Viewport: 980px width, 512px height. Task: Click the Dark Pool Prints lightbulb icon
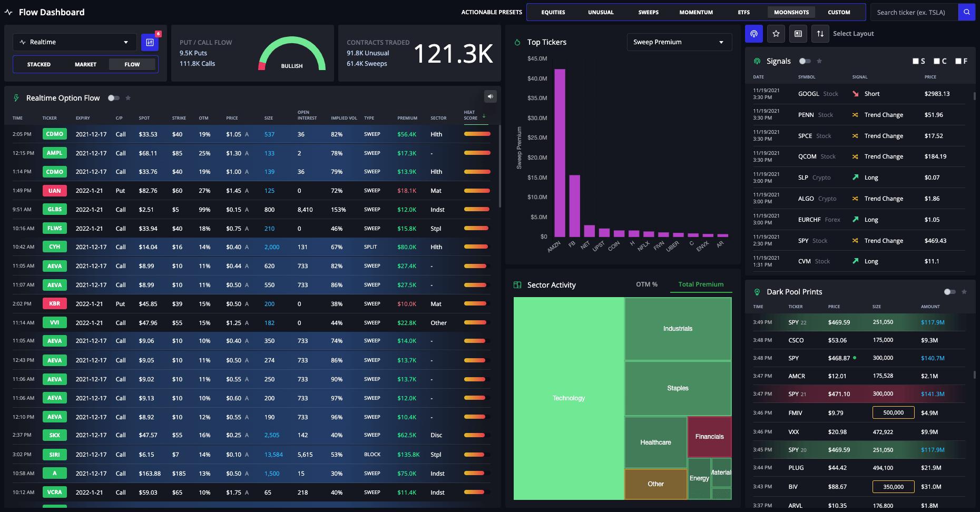757,292
